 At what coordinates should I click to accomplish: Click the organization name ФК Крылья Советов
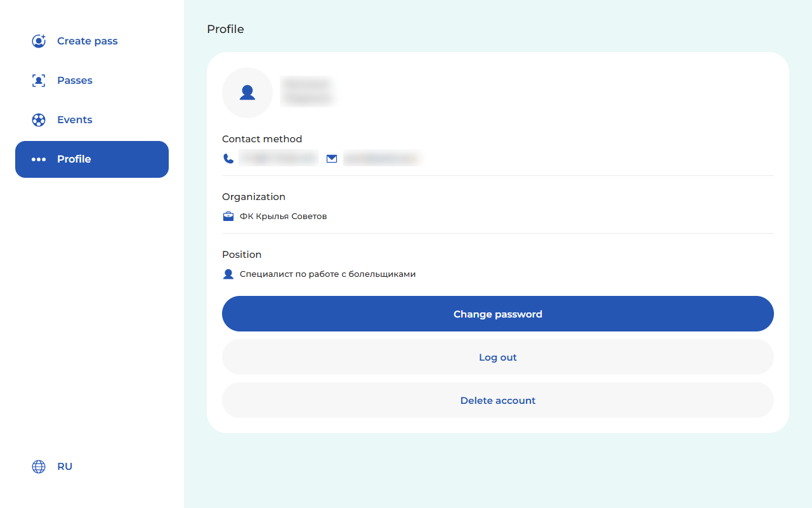pos(283,217)
